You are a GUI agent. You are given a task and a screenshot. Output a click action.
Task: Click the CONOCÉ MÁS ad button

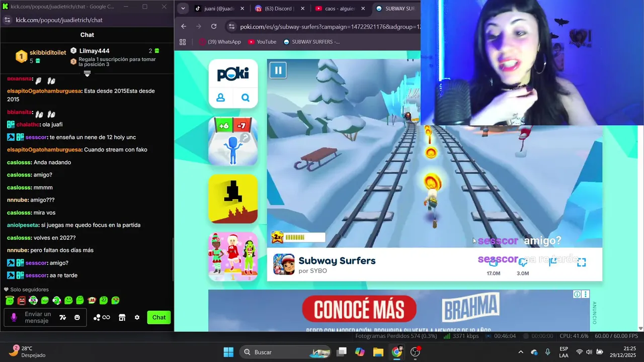click(x=359, y=310)
